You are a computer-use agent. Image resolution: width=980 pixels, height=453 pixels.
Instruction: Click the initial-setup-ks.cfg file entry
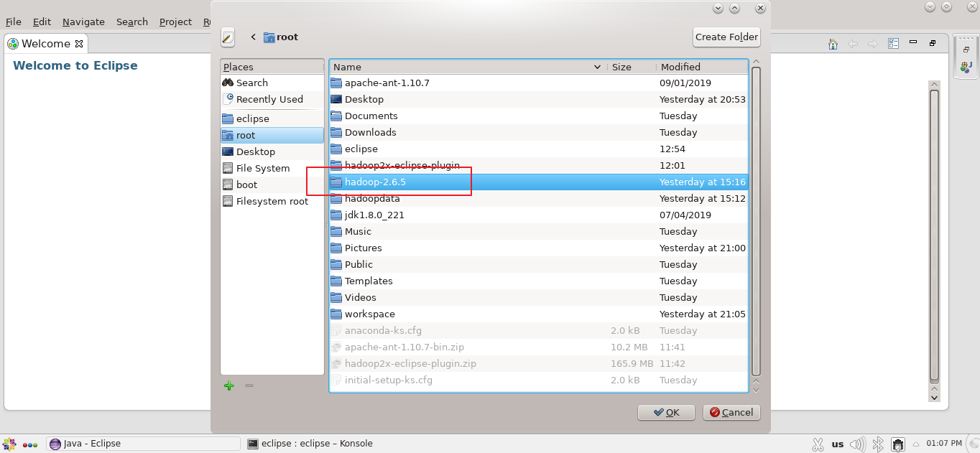pyautogui.click(x=539, y=380)
